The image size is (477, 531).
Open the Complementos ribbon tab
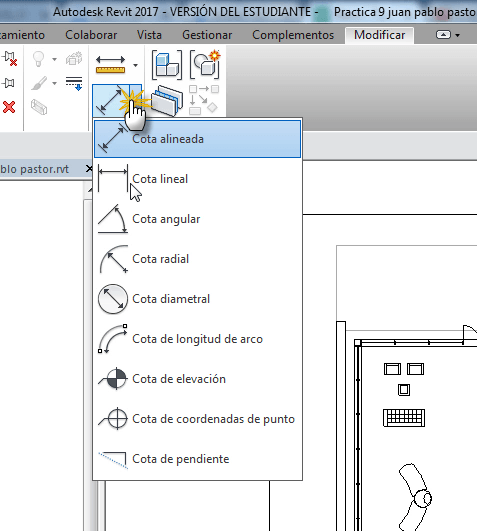point(293,35)
